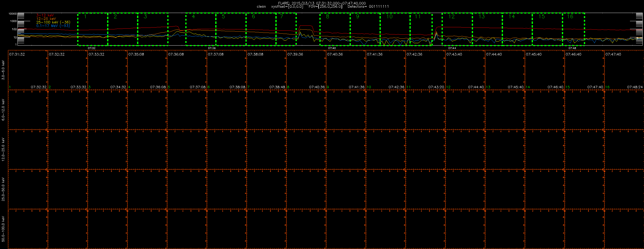Click the 07:31:32 start time label

(x=17, y=54)
